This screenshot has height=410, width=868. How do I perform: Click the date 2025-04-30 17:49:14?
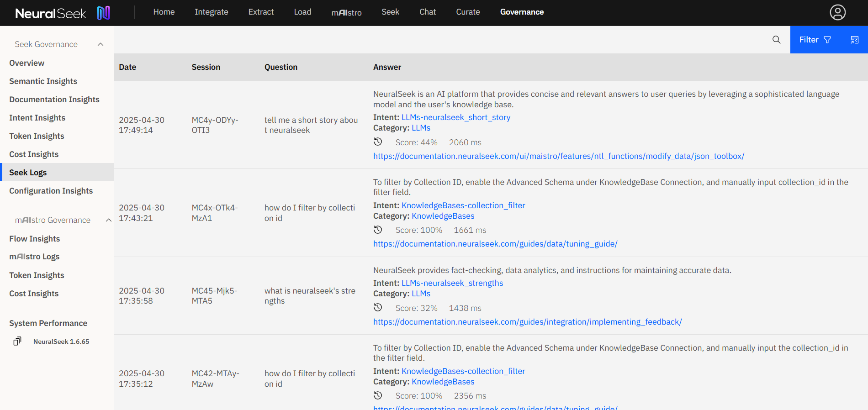tap(142, 125)
